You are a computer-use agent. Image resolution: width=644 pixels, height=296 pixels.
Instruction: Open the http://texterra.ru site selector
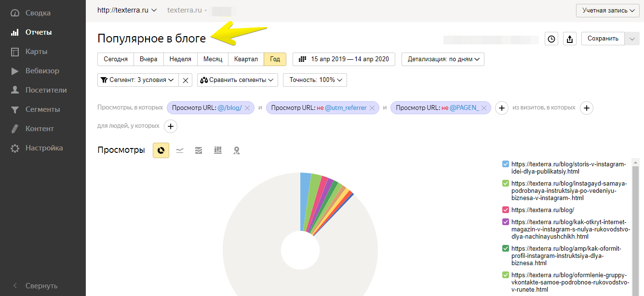[127, 10]
